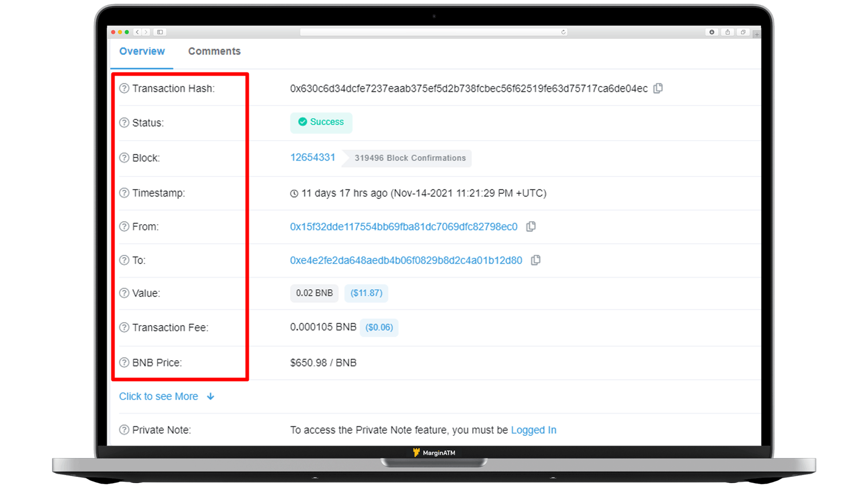
Task: Click the From address hyperlink
Action: (403, 226)
